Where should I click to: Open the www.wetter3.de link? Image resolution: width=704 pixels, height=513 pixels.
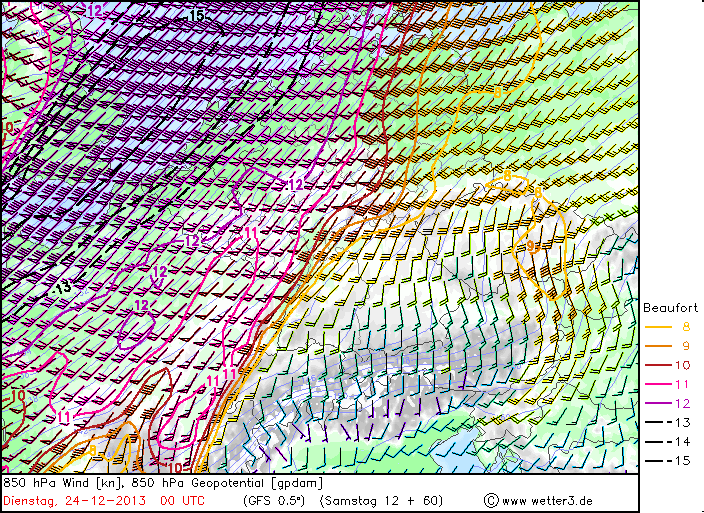pos(547,500)
